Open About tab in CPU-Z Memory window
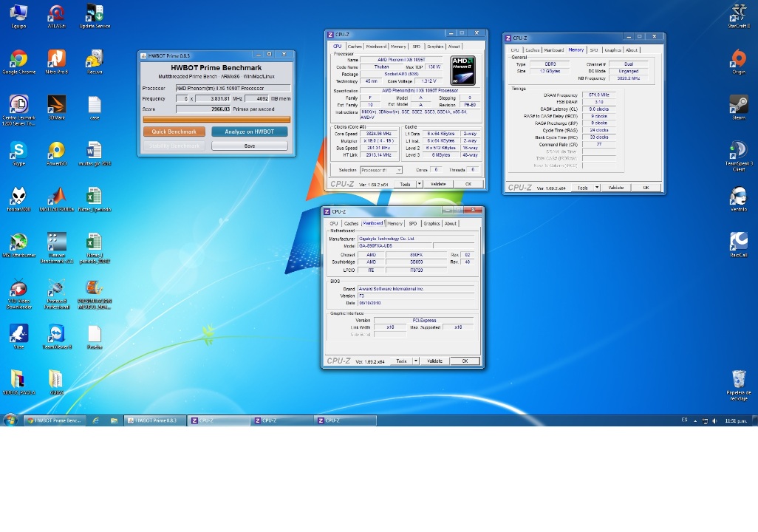Screen dimensions: 758x532 pyautogui.click(x=632, y=50)
